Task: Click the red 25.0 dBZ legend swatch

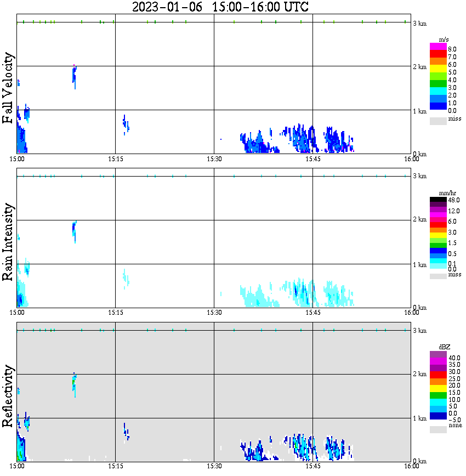Action: 438,375
